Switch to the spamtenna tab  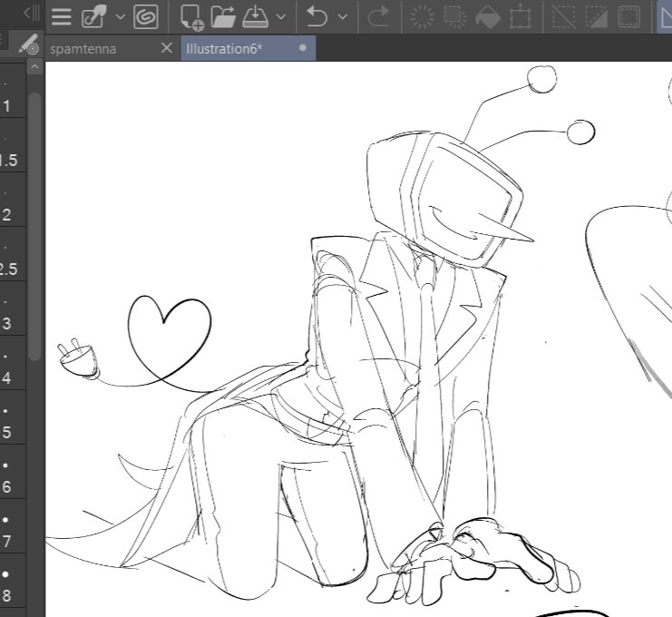(x=83, y=48)
